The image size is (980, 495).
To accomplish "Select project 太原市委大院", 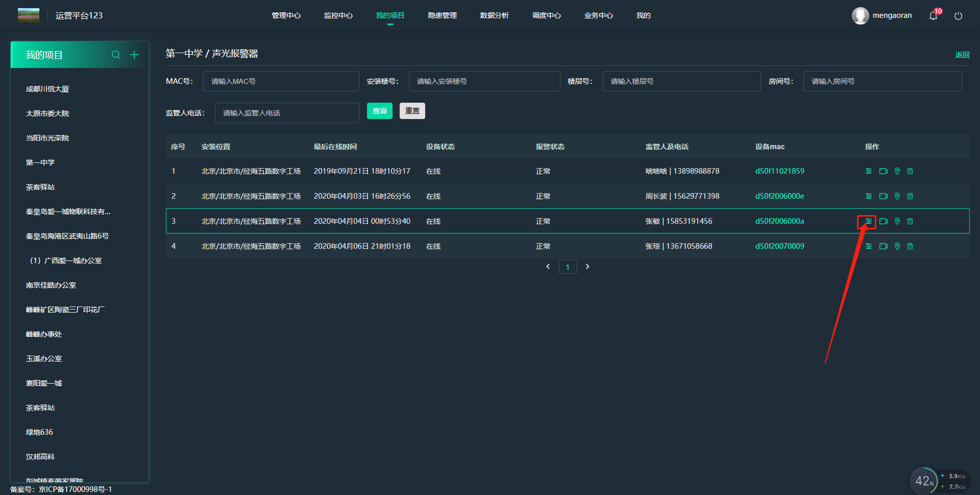I will pos(47,113).
